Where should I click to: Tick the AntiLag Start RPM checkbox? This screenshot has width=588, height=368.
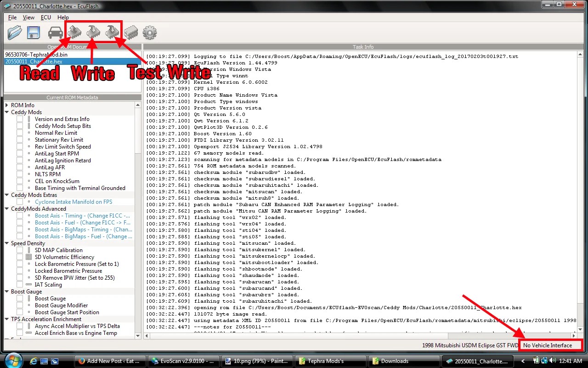20,153
